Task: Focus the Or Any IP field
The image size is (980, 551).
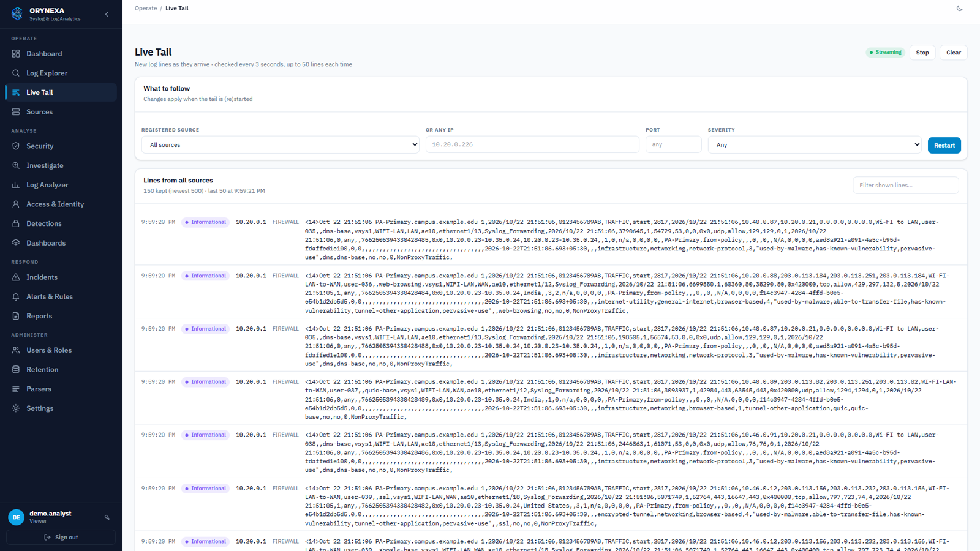Action: click(532, 144)
